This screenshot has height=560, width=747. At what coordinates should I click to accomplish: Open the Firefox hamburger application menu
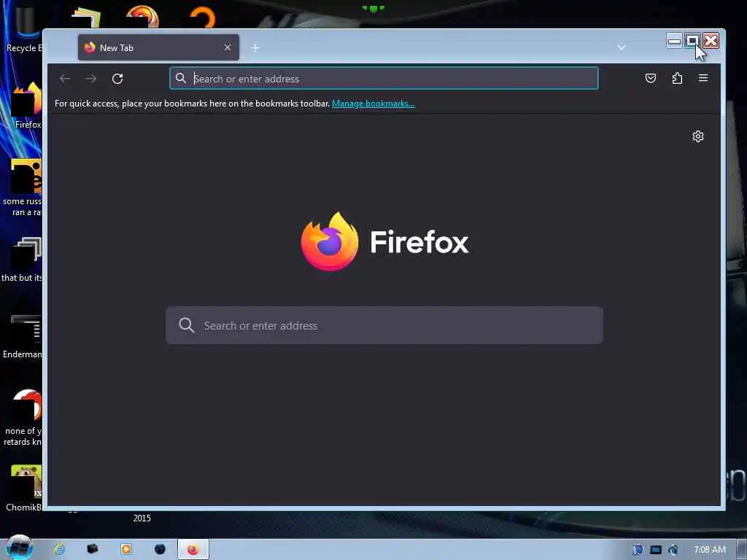703,78
